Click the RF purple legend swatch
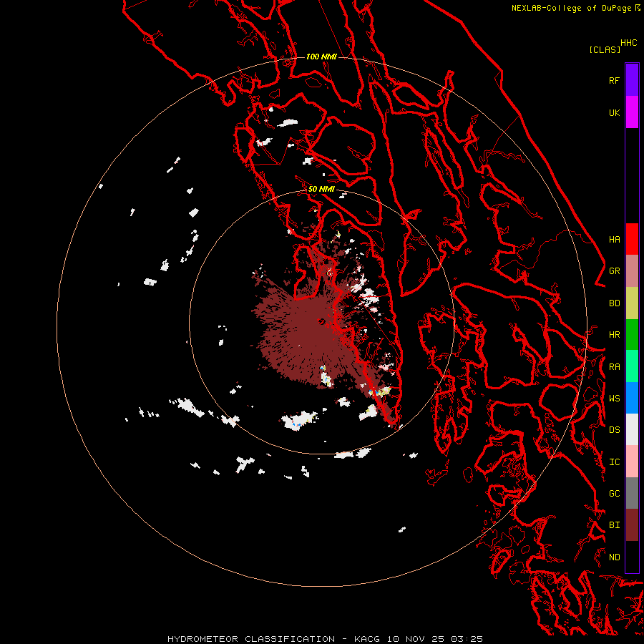 [632, 80]
